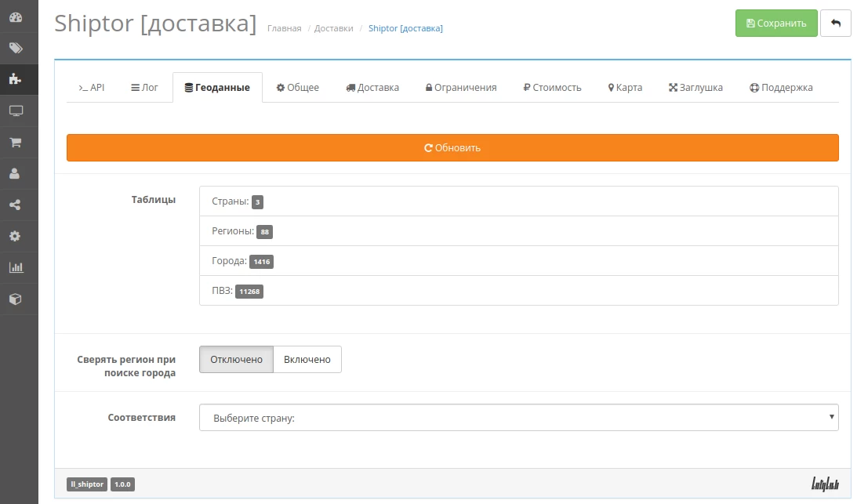
Task: Click the ПВЗ count badge 11268
Action: tap(249, 292)
